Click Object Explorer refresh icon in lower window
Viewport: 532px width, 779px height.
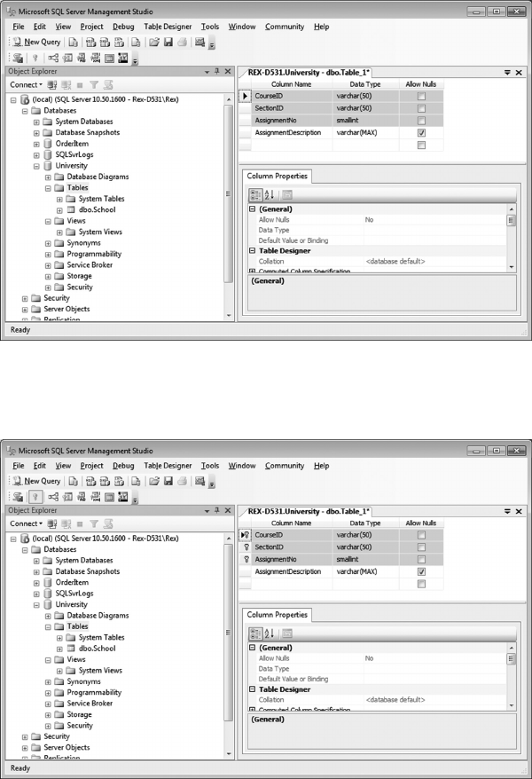[x=108, y=523]
